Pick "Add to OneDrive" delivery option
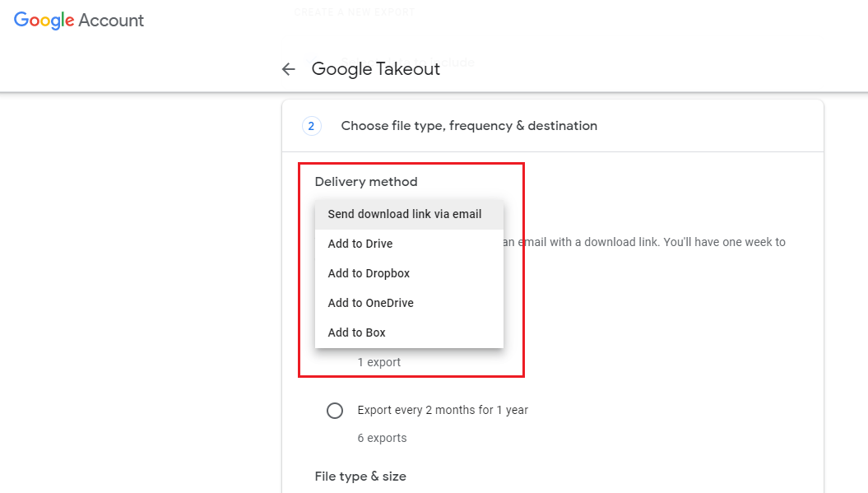The height and width of the screenshot is (493, 868). (370, 303)
